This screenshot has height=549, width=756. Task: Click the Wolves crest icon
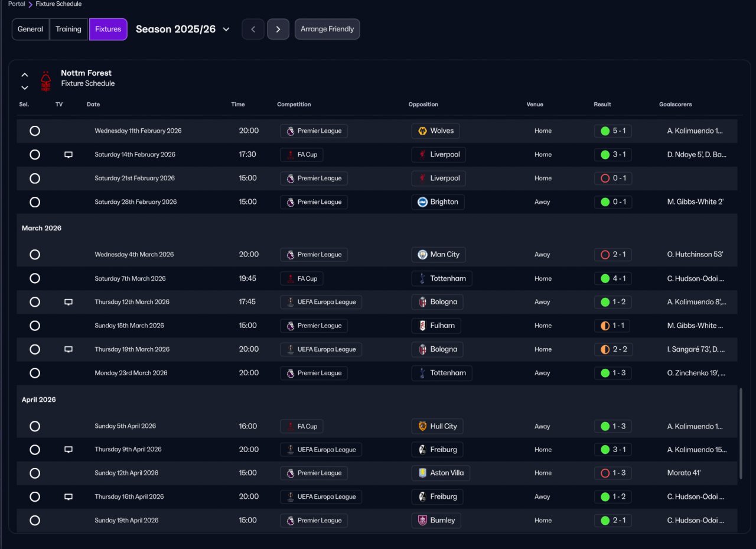[422, 131]
